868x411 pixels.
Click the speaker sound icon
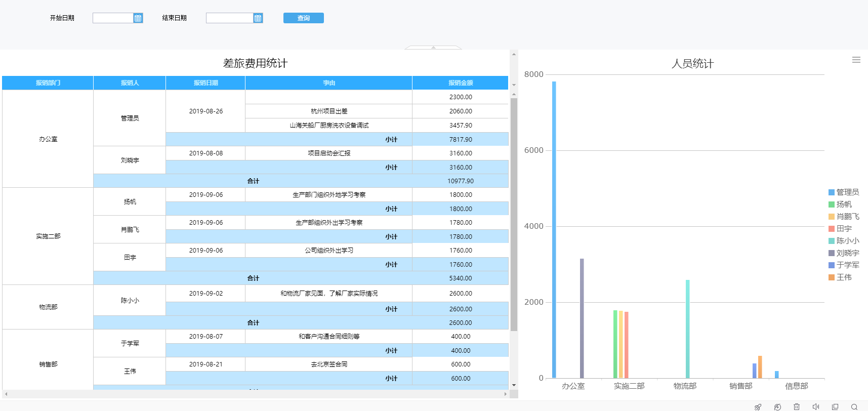815,407
